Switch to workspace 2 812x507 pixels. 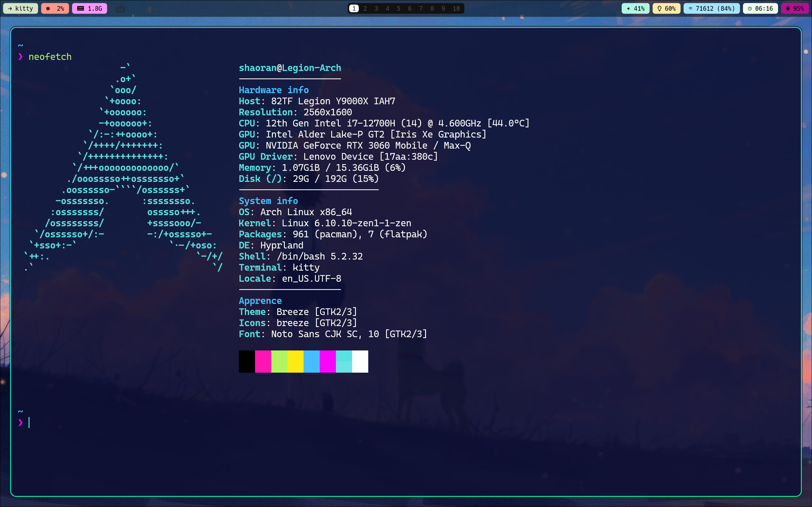click(x=365, y=8)
